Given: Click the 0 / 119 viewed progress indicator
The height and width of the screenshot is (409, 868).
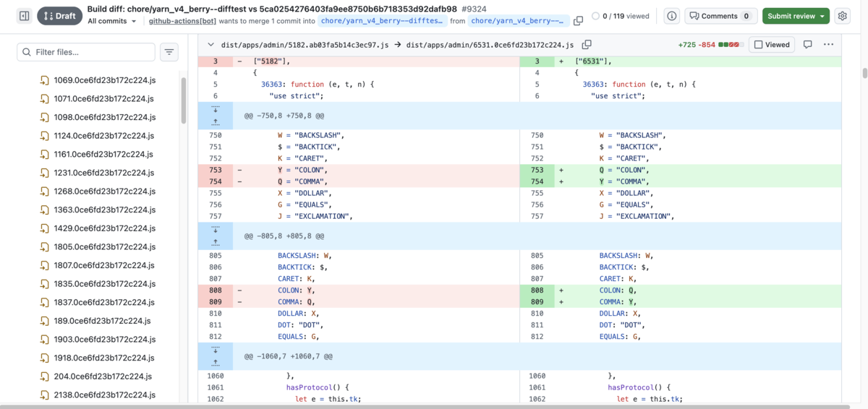Looking at the screenshot, I should (621, 16).
